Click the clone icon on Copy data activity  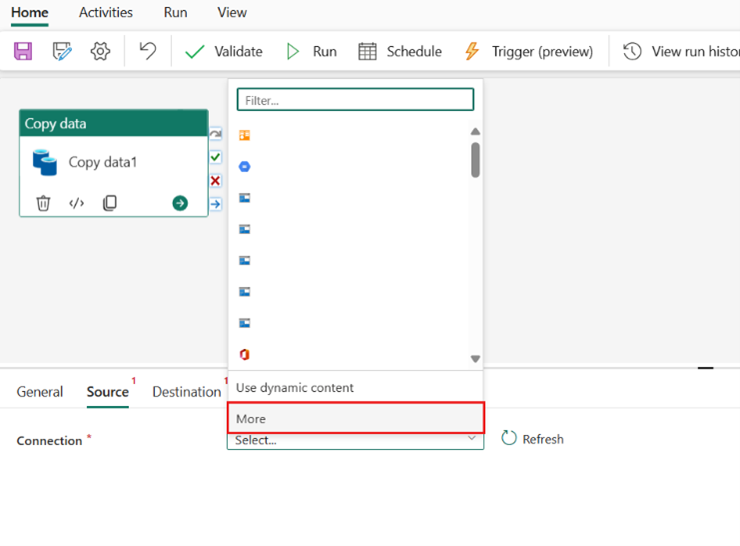pos(109,203)
